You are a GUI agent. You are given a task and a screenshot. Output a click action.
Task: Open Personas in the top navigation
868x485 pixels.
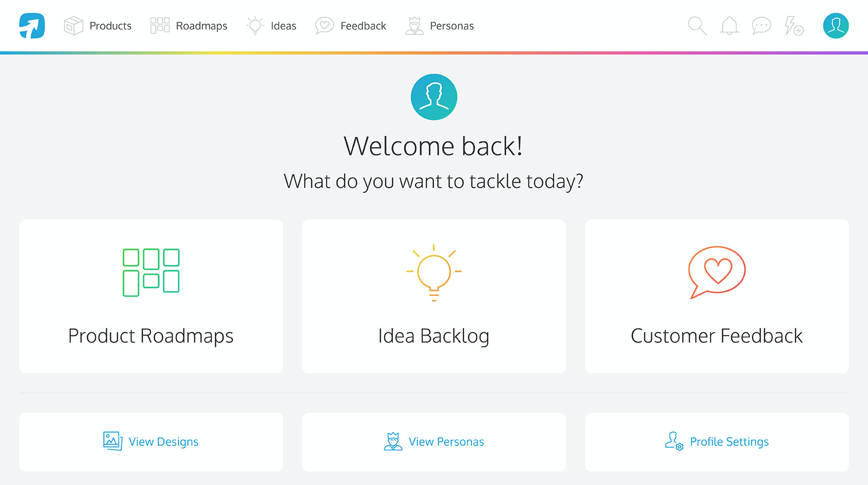(439, 26)
